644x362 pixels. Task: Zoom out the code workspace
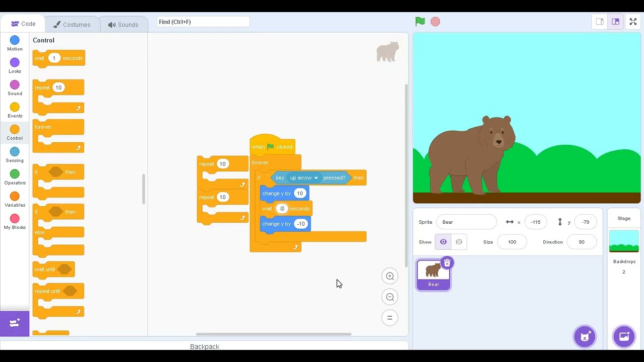[x=390, y=297]
